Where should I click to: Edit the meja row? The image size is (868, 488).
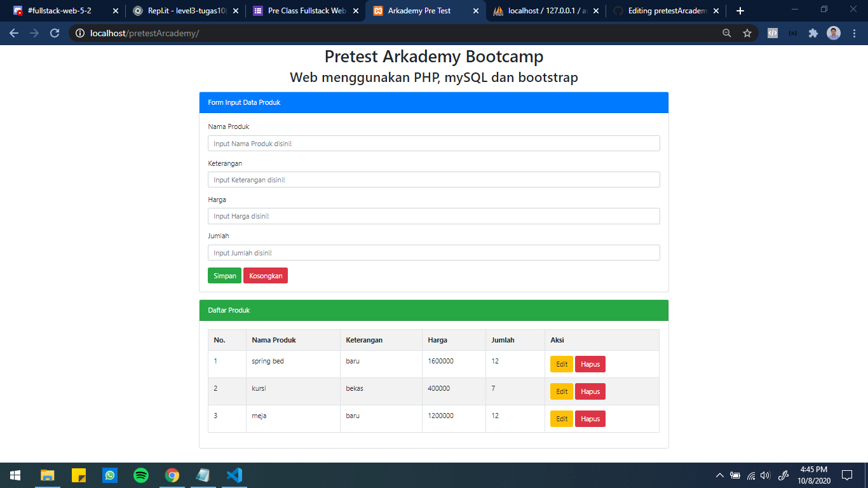coord(562,419)
